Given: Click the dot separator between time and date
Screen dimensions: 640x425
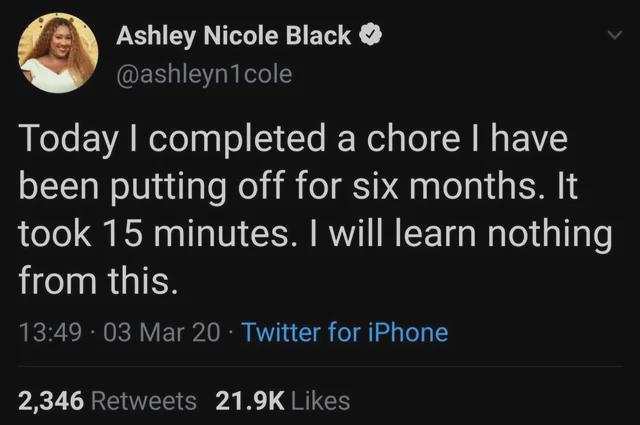Looking at the screenshot, I should (x=90, y=331).
